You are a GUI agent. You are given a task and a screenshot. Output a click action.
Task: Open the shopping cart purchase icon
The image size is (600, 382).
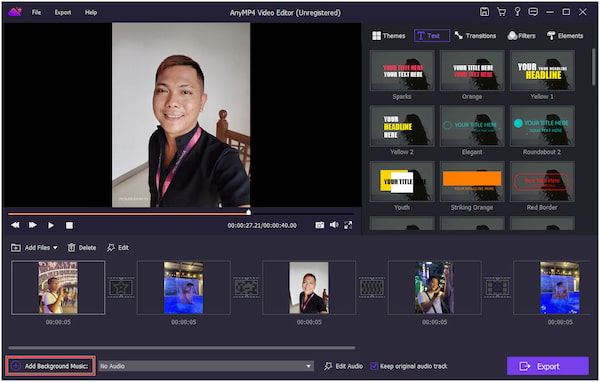(501, 12)
